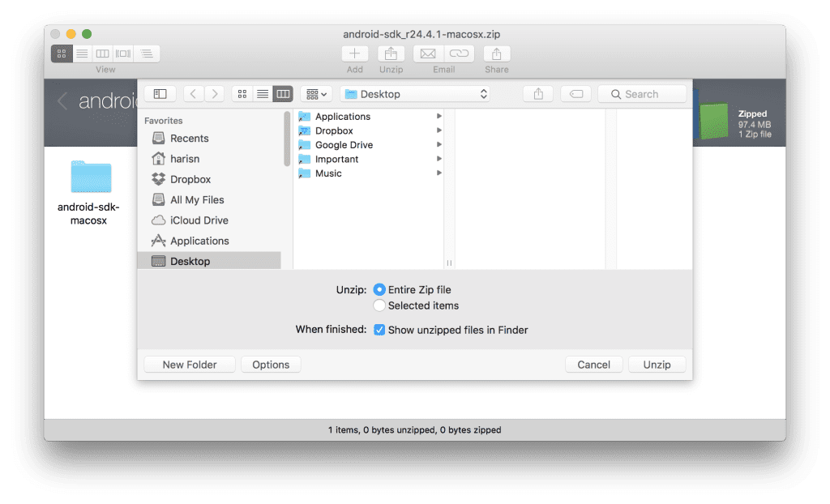The image size is (830, 504).
Task: Switch to icon view mode
Action: point(242,93)
